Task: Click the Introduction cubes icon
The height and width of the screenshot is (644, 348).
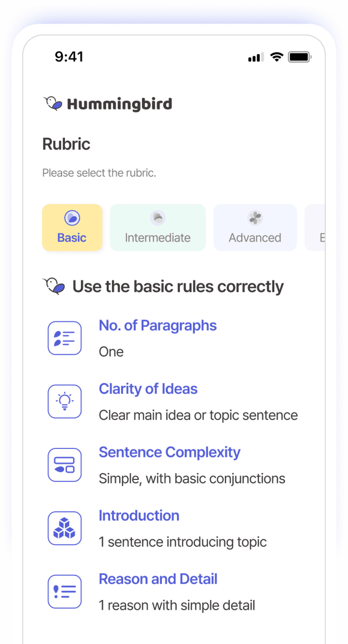Action: pos(65,528)
